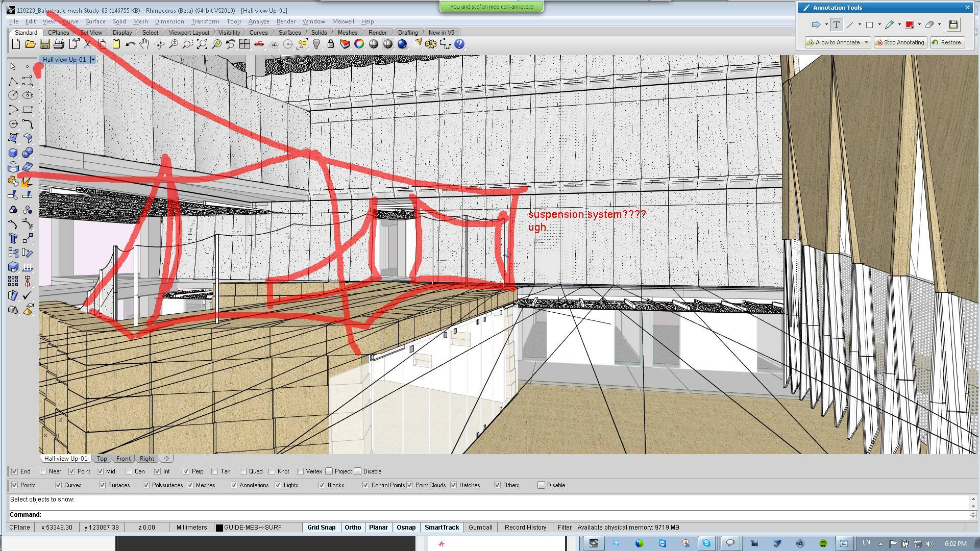Select the text annotation tool in Annotation Tools
Image resolution: width=980 pixels, height=551 pixels.
tap(836, 24)
